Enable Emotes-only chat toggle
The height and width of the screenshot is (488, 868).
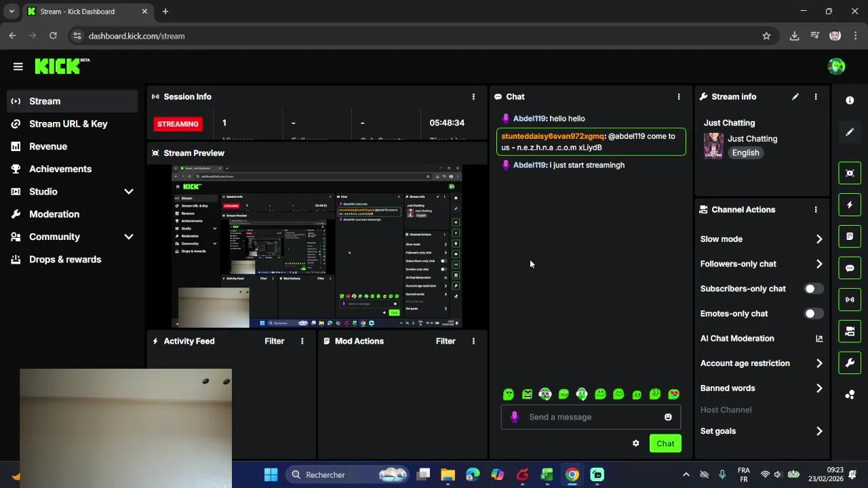point(813,314)
